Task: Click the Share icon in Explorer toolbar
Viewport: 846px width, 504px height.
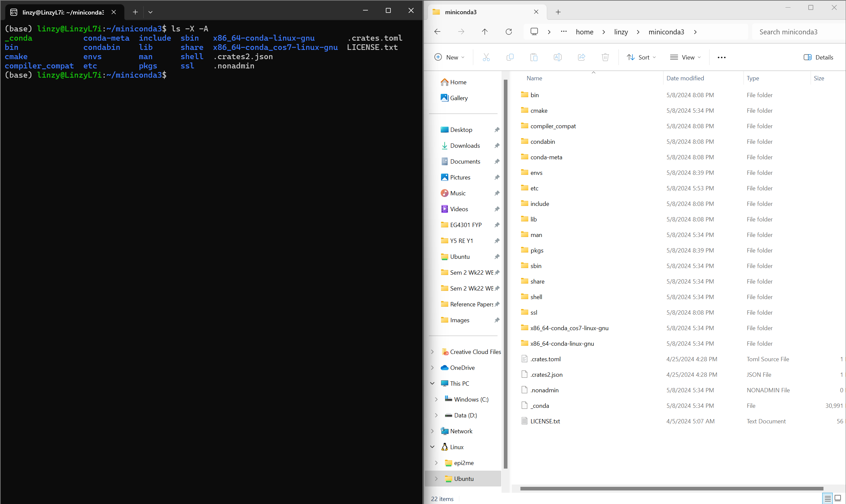Action: click(x=582, y=58)
